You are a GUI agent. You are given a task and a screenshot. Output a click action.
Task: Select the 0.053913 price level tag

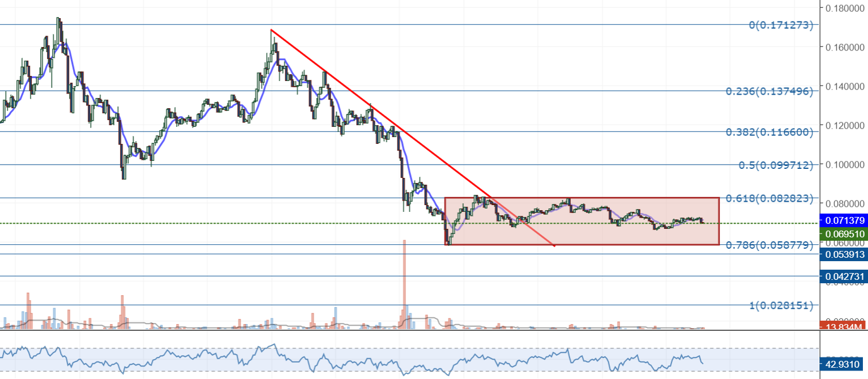click(843, 254)
